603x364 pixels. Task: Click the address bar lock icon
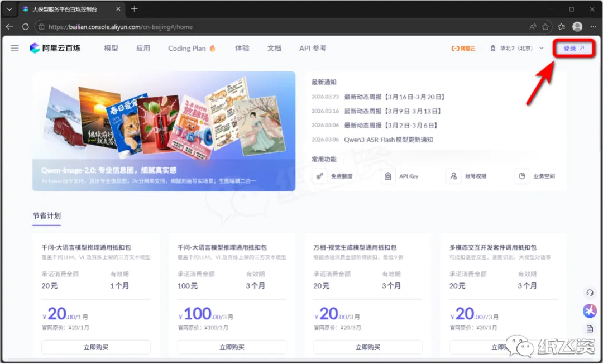(41, 27)
